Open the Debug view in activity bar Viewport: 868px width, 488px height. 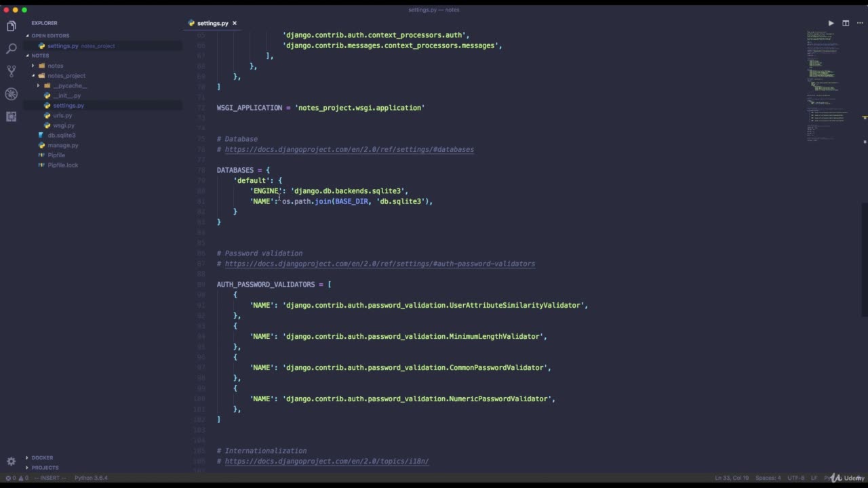tap(11, 94)
